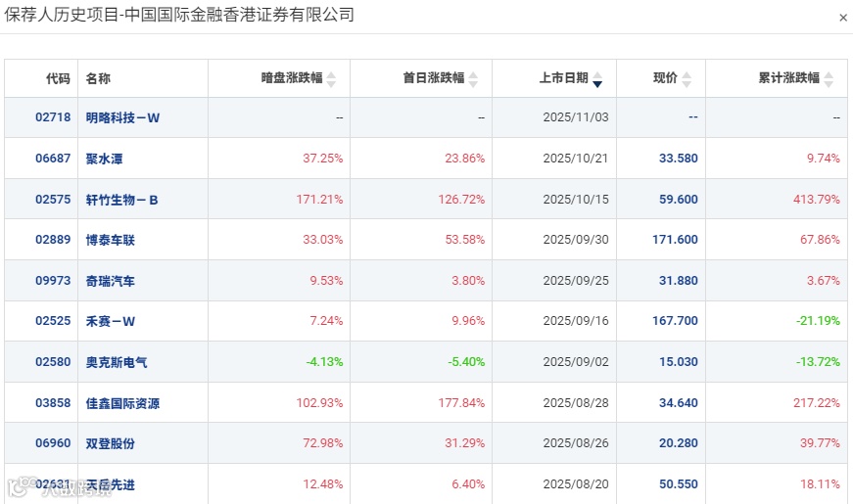
Task: Click cumulative change 217.22%
Action: point(817,403)
